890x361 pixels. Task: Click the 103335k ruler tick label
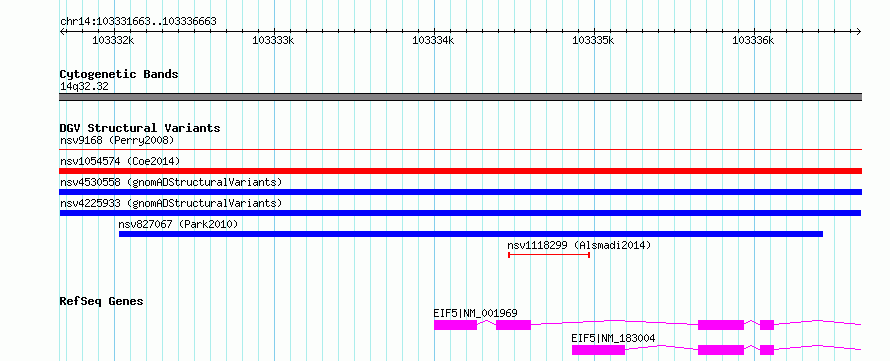[593, 40]
